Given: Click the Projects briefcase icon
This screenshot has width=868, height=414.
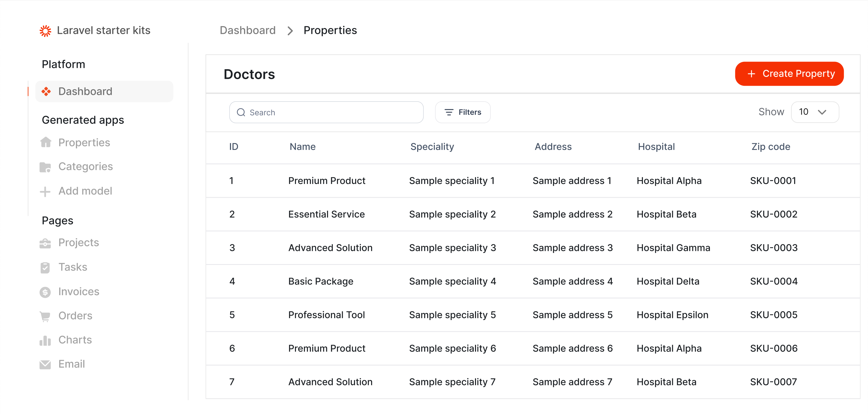Looking at the screenshot, I should (45, 243).
